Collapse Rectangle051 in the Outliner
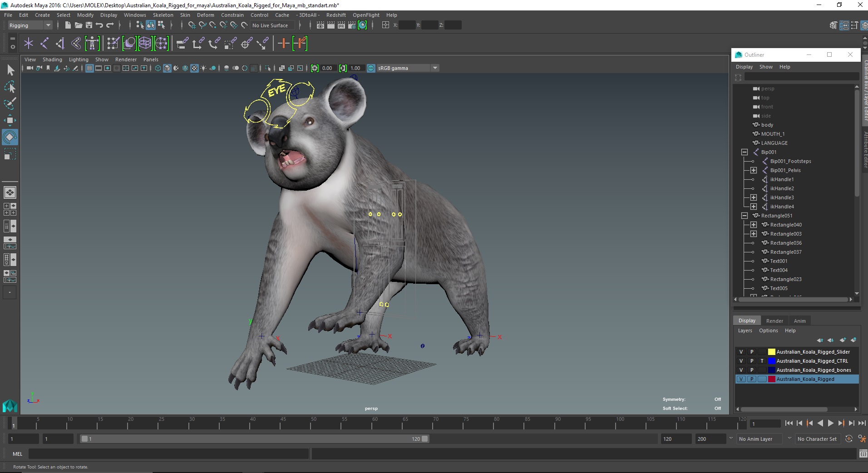The width and height of the screenshot is (868, 473). [x=745, y=216]
